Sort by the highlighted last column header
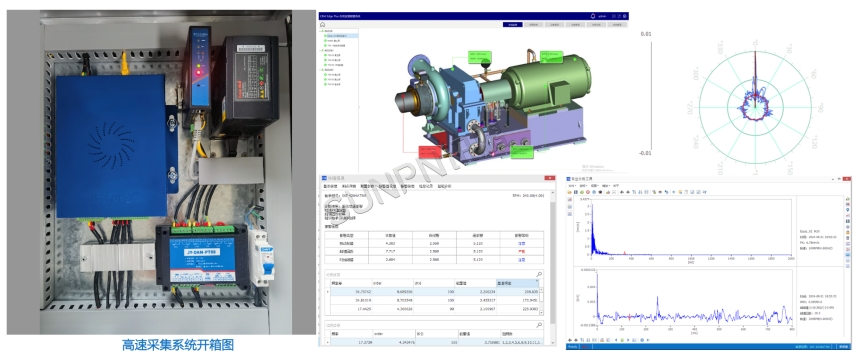Image resolution: width=860 pixels, height=360 pixels. [x=517, y=282]
